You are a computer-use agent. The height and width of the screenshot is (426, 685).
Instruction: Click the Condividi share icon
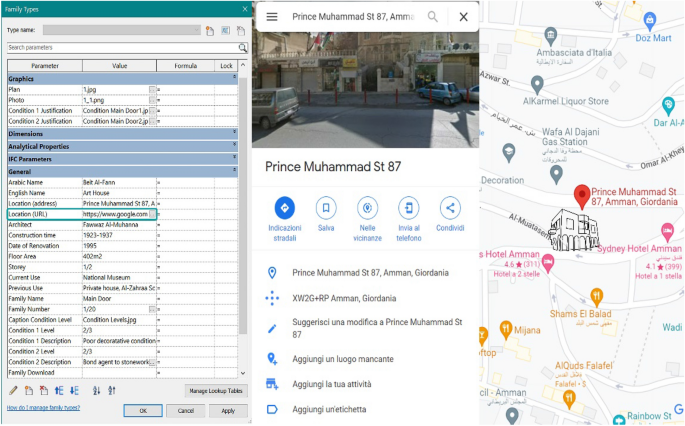click(450, 208)
